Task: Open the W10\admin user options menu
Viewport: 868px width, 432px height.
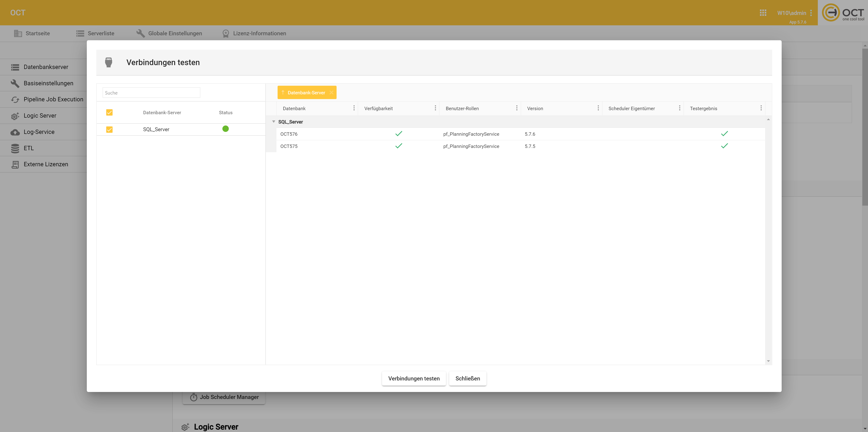Action: 811,13
